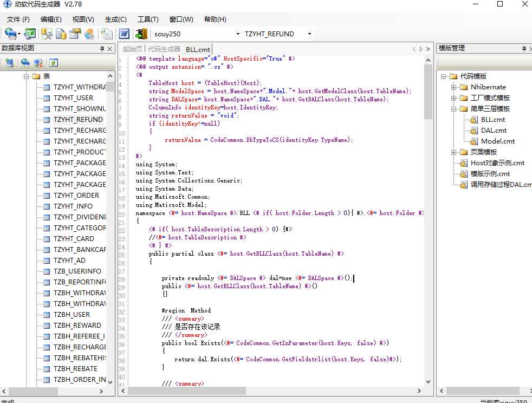Pin the 模版管理 panel

point(524,49)
